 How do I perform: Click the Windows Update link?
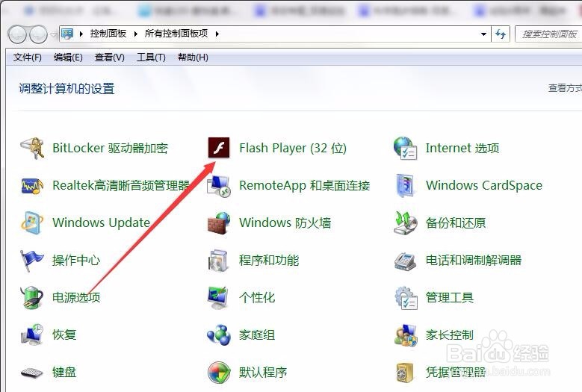[102, 223]
